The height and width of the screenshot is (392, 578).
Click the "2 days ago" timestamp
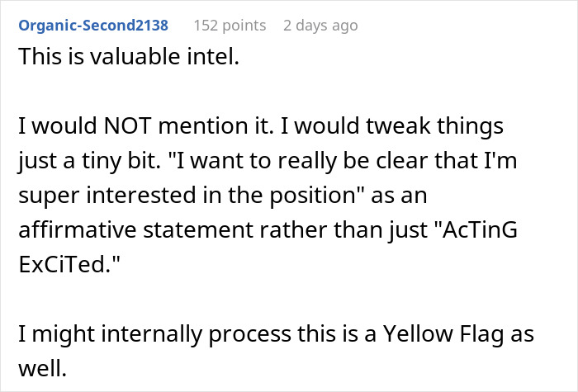pos(320,26)
